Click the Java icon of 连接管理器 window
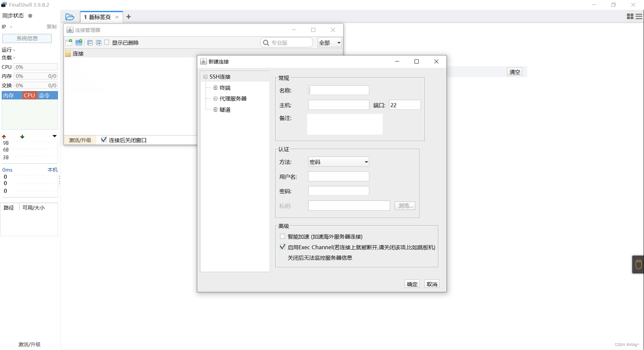 click(70, 30)
